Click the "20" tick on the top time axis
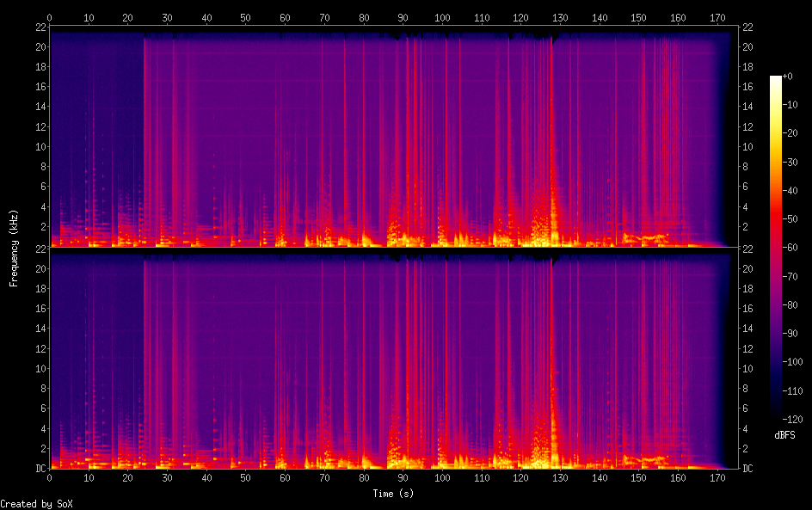This screenshot has height=510, width=812. [127, 17]
